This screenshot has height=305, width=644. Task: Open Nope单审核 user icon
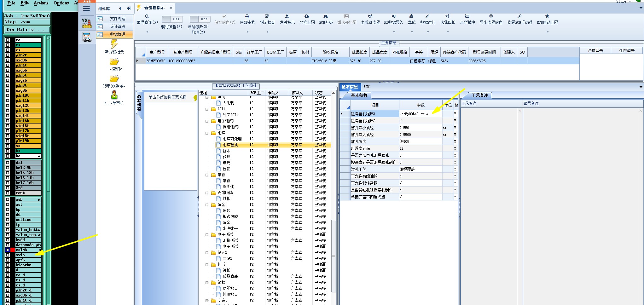[114, 98]
